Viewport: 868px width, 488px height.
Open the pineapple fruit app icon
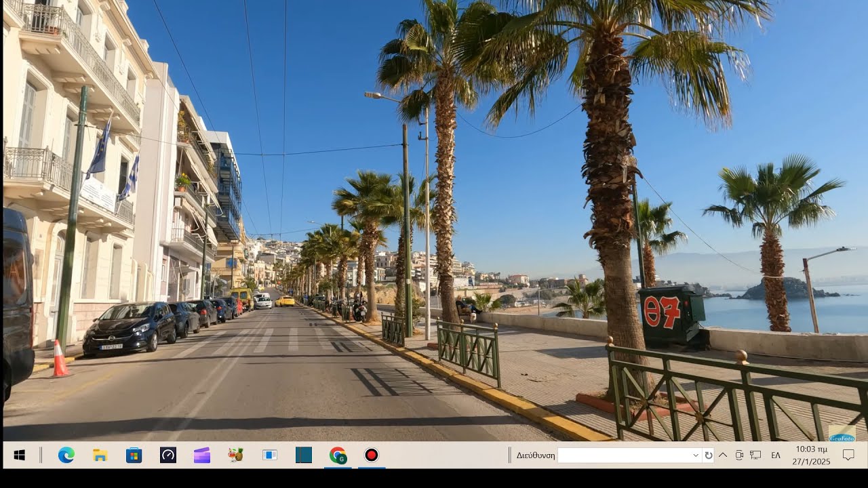236,455
